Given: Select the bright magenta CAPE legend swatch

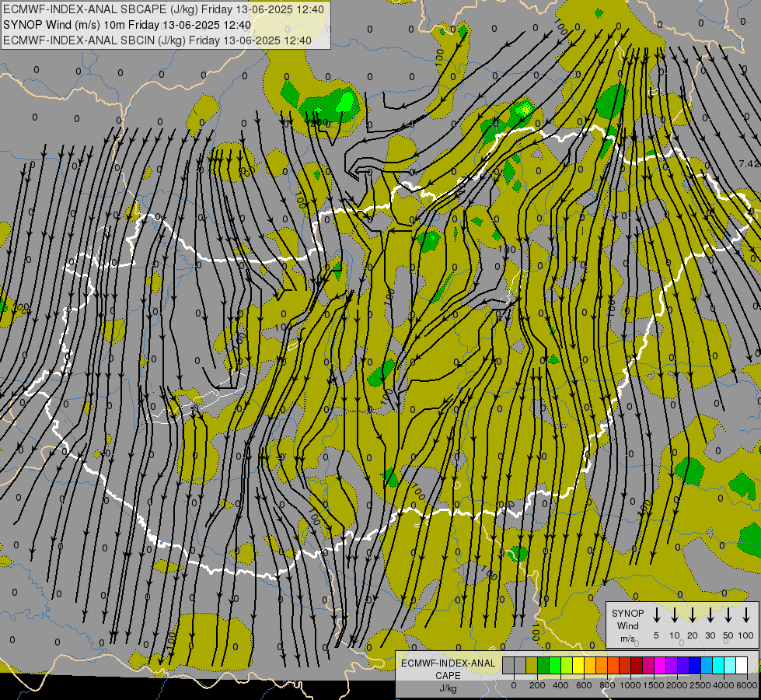Looking at the screenshot, I should (661, 665).
